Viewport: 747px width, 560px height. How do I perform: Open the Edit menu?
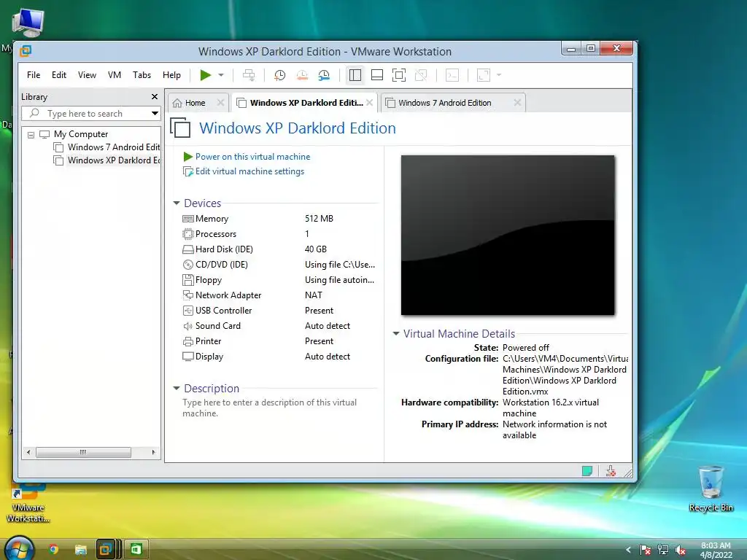[x=59, y=75]
